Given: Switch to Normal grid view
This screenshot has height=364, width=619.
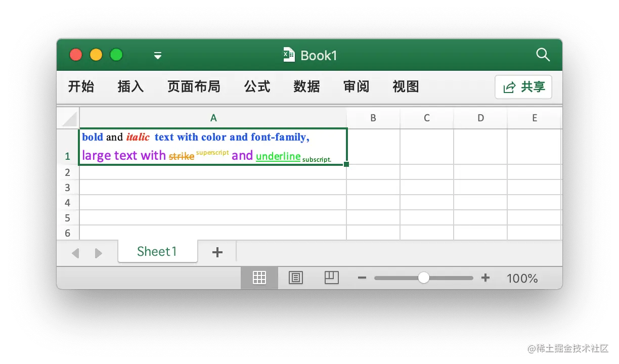Looking at the screenshot, I should coord(259,278).
